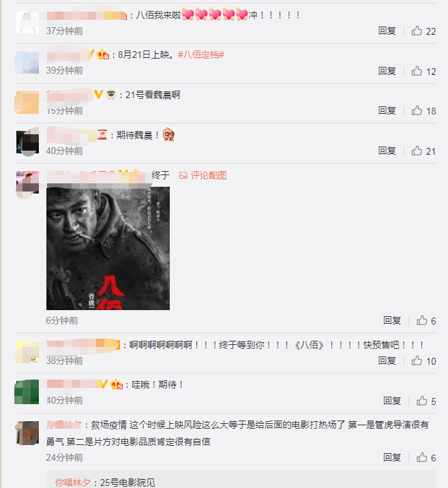This screenshot has height=488, width=448.
Task: Reply to the 八佰我来啦 comment
Action: click(387, 31)
